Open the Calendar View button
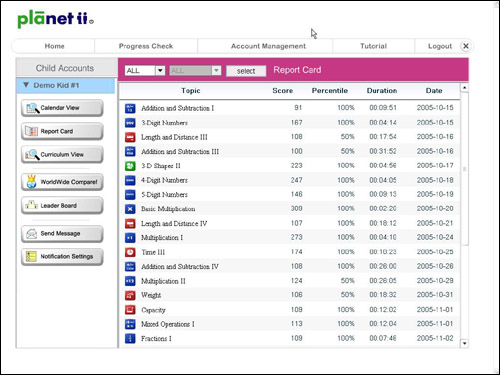This screenshot has width=500, height=375. 62,108
